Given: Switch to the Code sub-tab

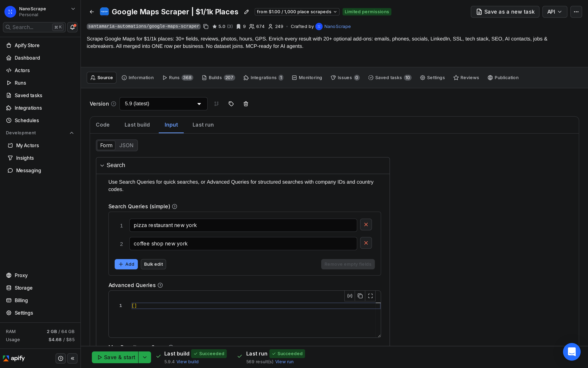Looking at the screenshot, I should [x=103, y=125].
